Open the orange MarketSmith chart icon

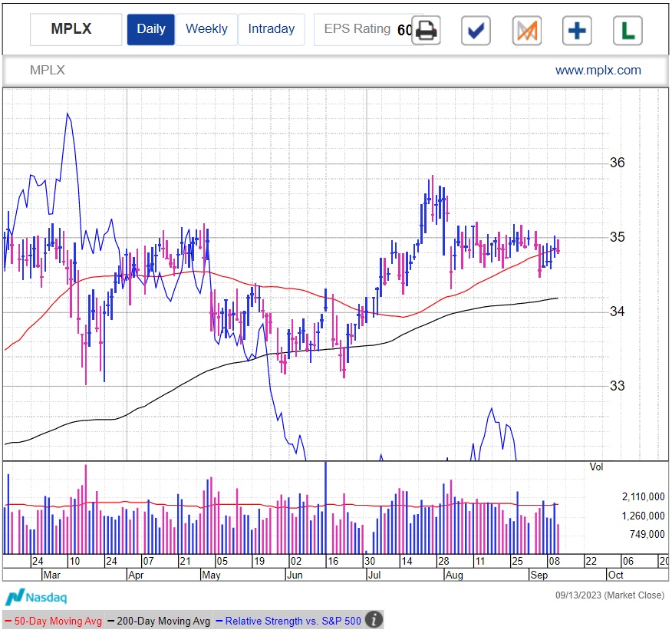tap(527, 31)
